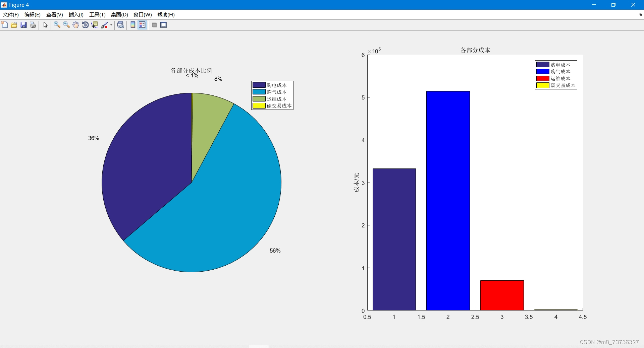Toggle the Insert Colorbar button
Screen dimensions: 644x348
pyautogui.click(x=133, y=25)
